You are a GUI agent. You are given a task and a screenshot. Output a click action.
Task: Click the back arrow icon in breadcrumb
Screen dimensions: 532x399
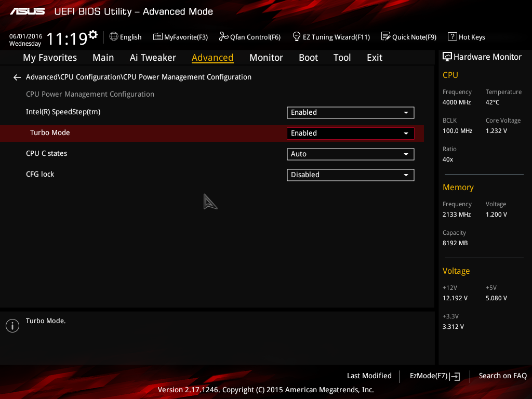[x=17, y=77]
